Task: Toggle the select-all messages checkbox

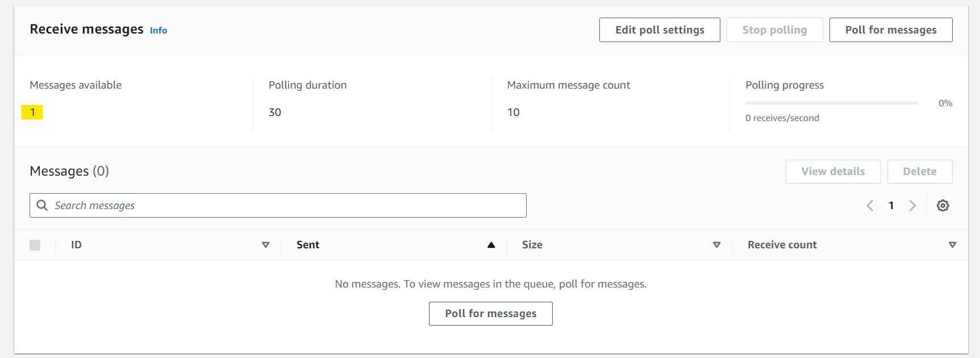Action: click(x=35, y=245)
